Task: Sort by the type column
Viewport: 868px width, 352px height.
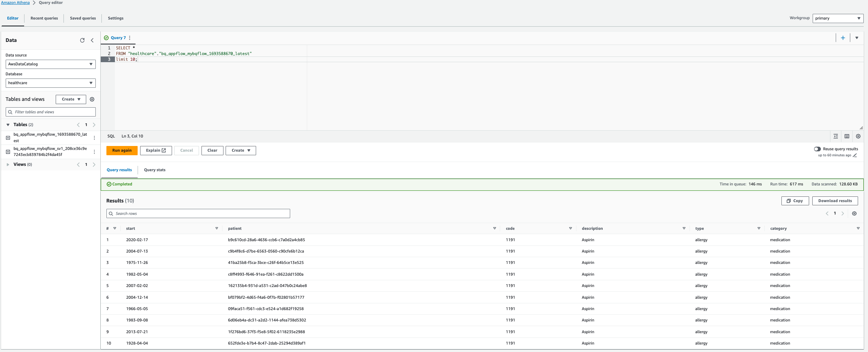Action: tap(759, 228)
